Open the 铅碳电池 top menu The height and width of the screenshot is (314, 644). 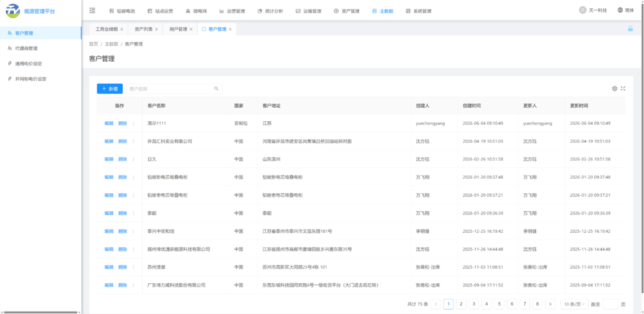click(122, 11)
